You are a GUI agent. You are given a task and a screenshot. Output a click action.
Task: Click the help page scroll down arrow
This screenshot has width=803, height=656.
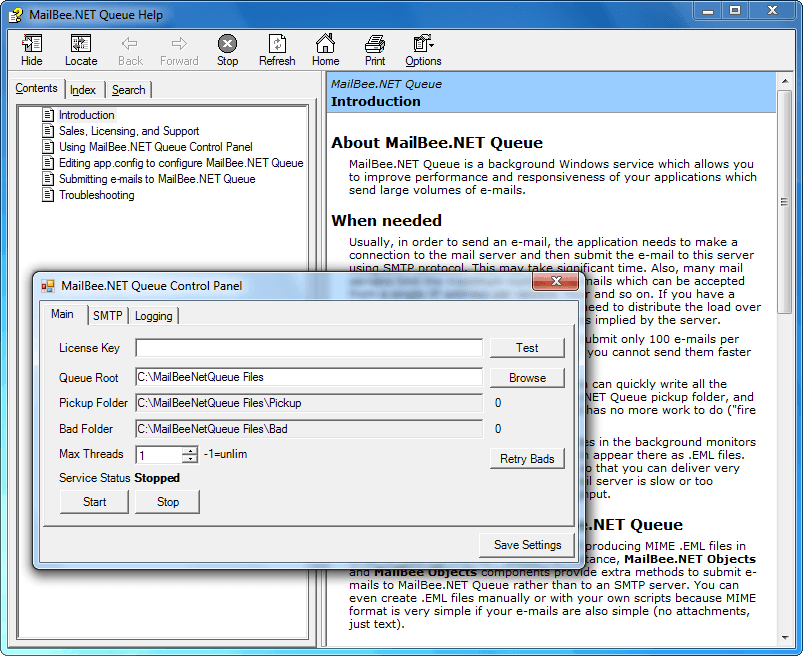tap(785, 638)
